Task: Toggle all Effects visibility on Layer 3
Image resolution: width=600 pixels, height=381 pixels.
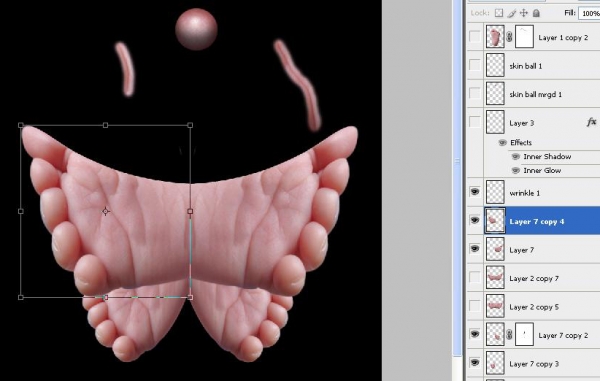Action: pyautogui.click(x=502, y=143)
